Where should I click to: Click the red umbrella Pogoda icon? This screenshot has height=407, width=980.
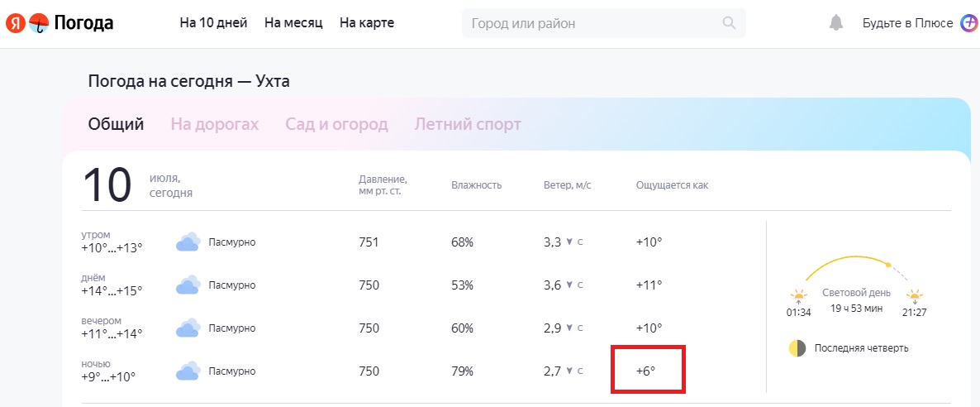(39, 23)
